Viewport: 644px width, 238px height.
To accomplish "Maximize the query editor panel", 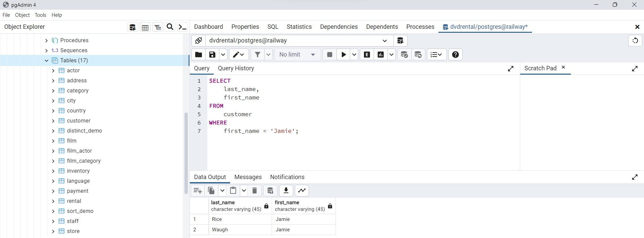I will click(x=511, y=69).
